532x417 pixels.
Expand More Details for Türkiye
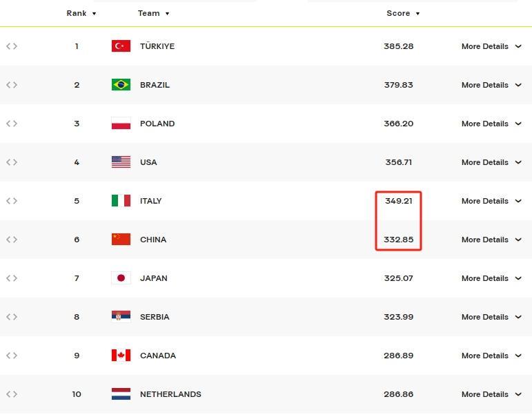coord(491,46)
